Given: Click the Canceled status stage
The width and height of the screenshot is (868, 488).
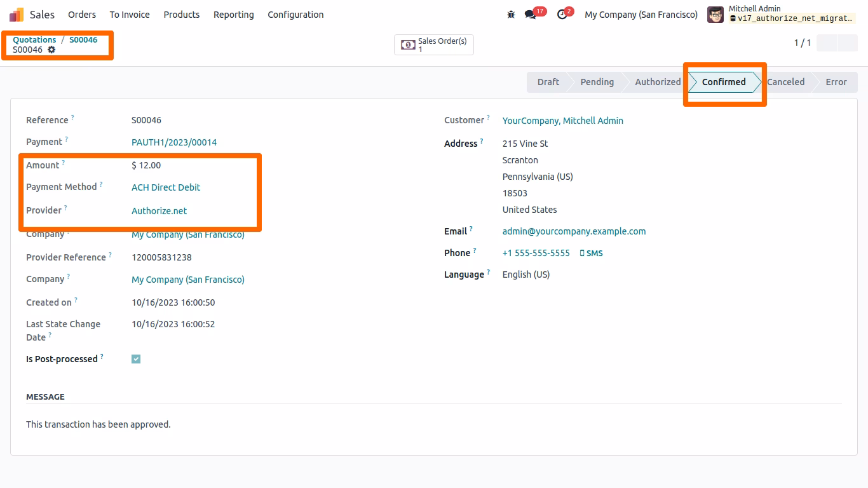Looking at the screenshot, I should tap(785, 82).
